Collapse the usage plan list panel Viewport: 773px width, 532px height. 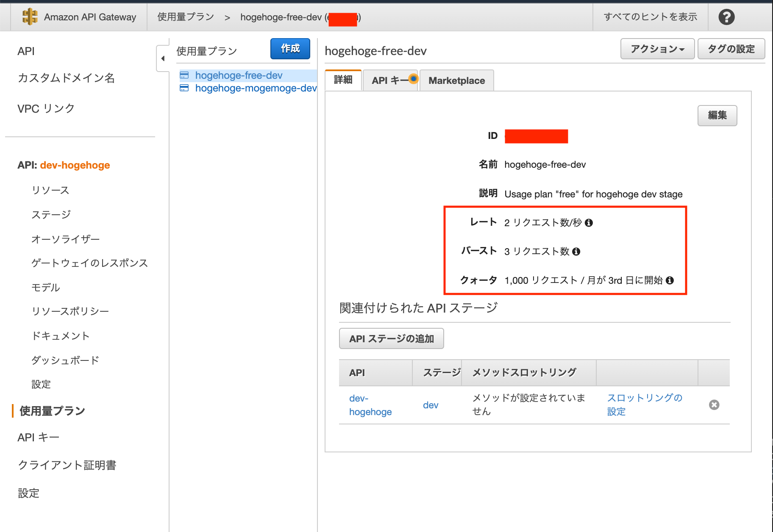pyautogui.click(x=164, y=58)
